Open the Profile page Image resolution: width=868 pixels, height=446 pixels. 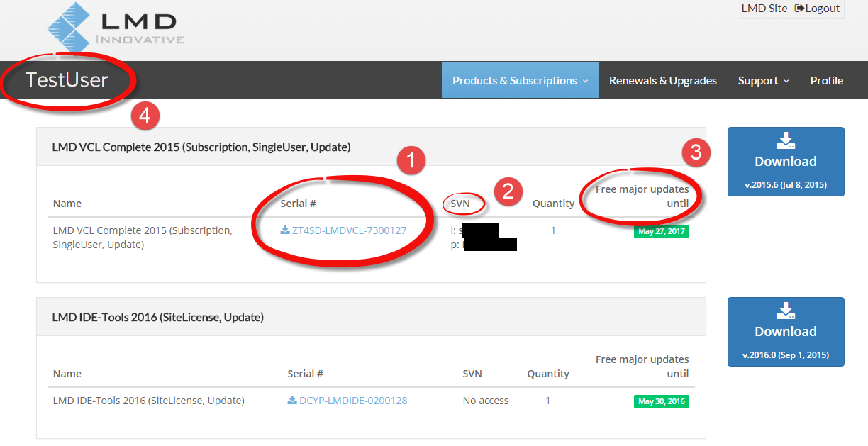tap(826, 80)
